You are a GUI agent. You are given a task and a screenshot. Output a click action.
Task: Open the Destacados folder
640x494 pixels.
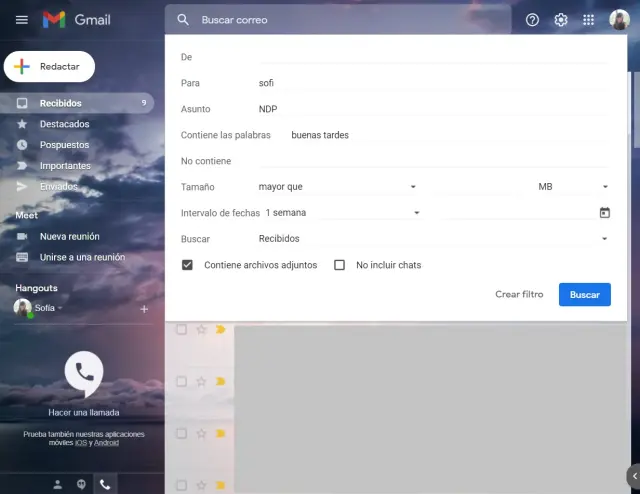tap(64, 124)
